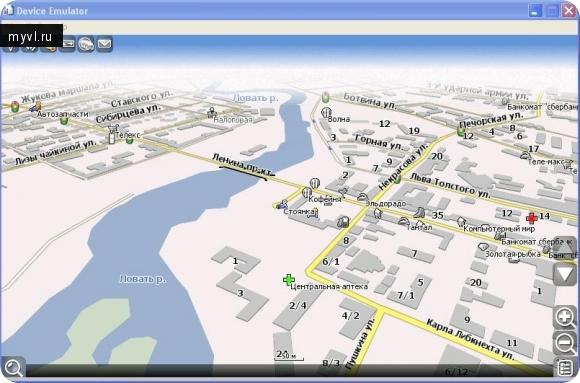Click the Компьютерный мир shop marker
The image size is (580, 383).
click(x=461, y=221)
